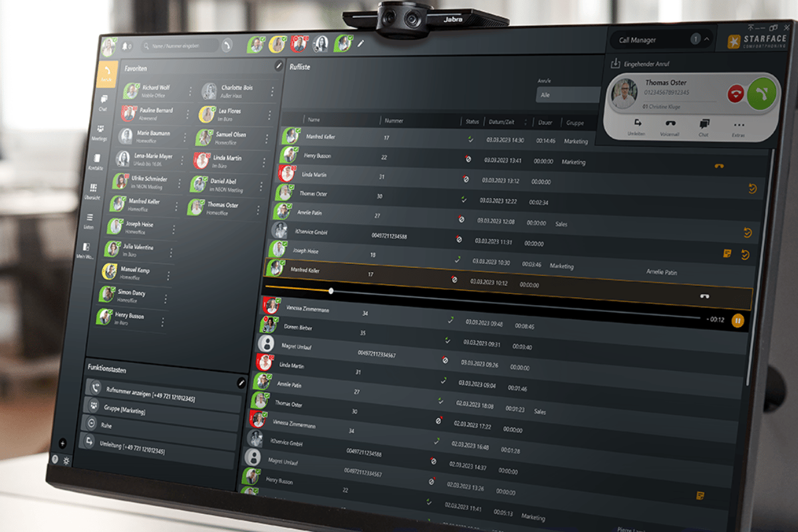Collapse the Call Manager panel chevron
Viewport: 798px width, 532px height.
point(706,40)
